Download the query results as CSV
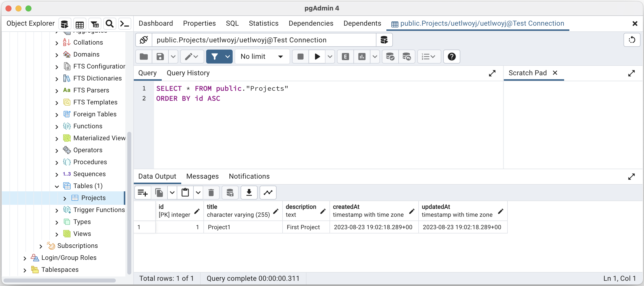Screen dimensions: 644x286 pos(249,193)
